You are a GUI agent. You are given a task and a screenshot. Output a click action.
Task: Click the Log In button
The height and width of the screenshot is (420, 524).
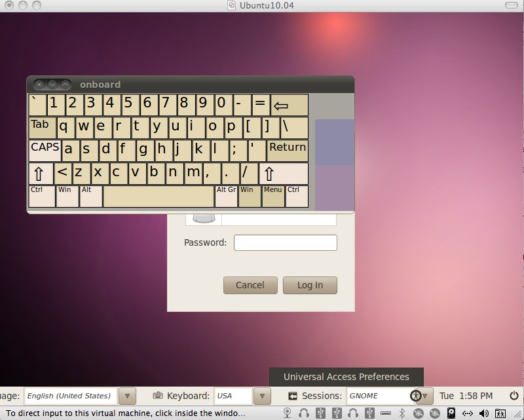[310, 285]
